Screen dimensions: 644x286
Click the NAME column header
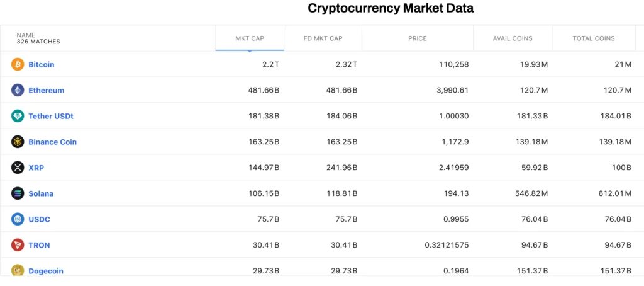click(x=26, y=35)
